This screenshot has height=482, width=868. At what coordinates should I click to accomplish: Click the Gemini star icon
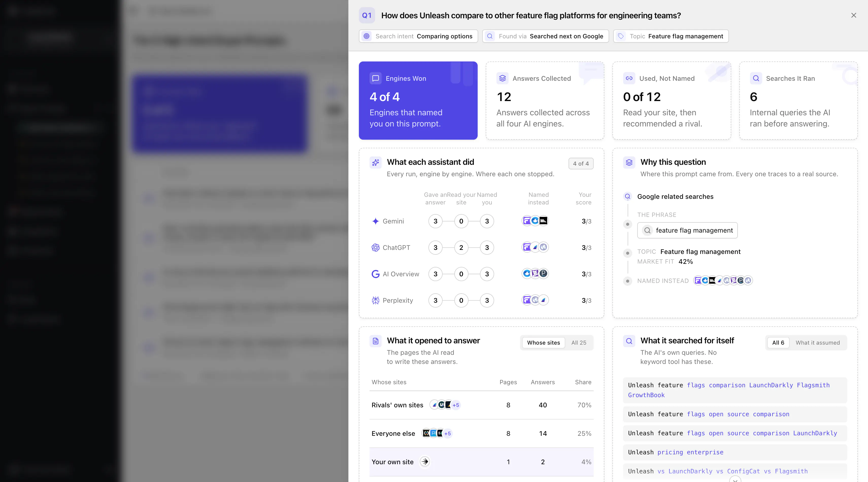(375, 221)
